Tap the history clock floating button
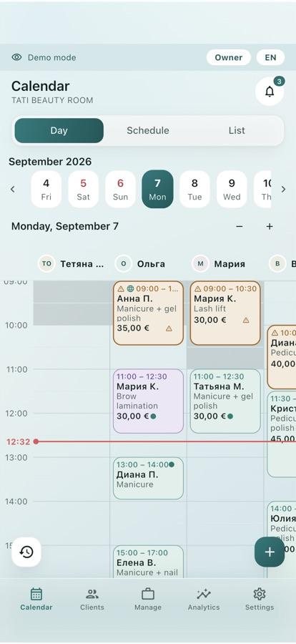 pos(26,552)
